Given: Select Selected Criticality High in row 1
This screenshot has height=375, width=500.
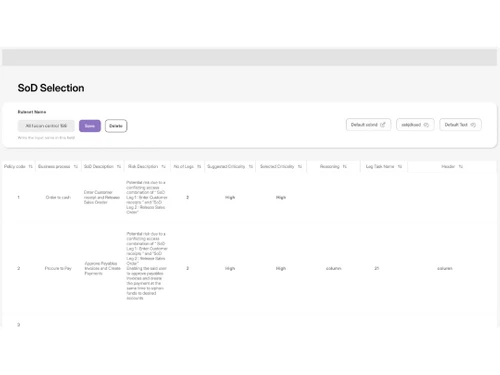Looking at the screenshot, I should [281, 197].
